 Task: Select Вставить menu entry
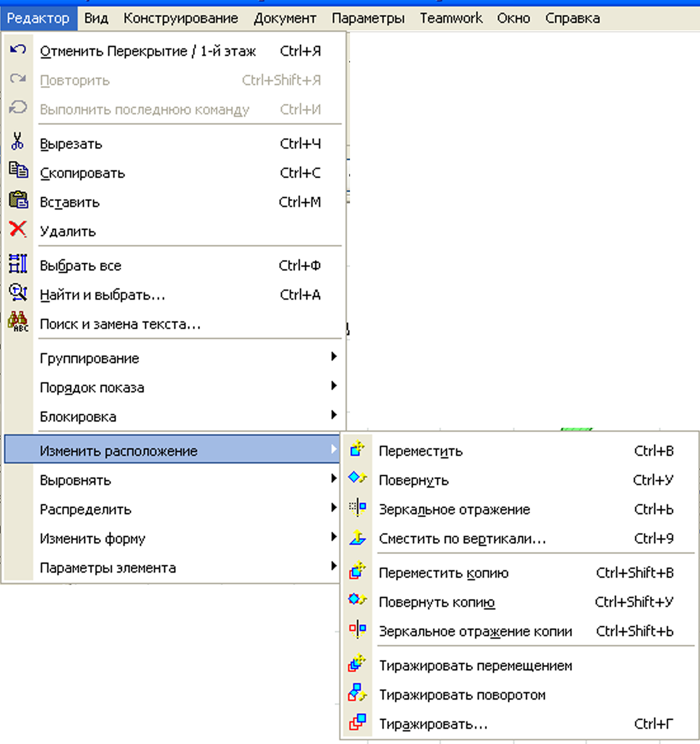coord(173,202)
